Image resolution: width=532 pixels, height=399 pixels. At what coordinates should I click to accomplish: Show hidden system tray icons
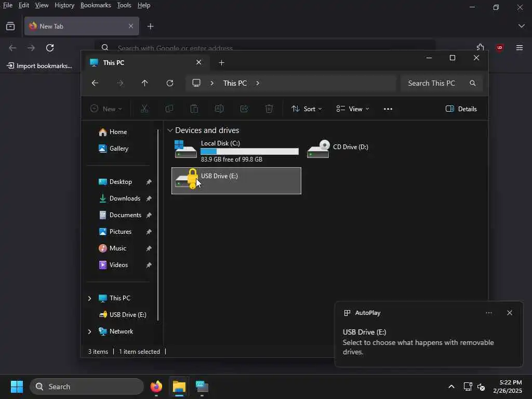click(x=451, y=387)
